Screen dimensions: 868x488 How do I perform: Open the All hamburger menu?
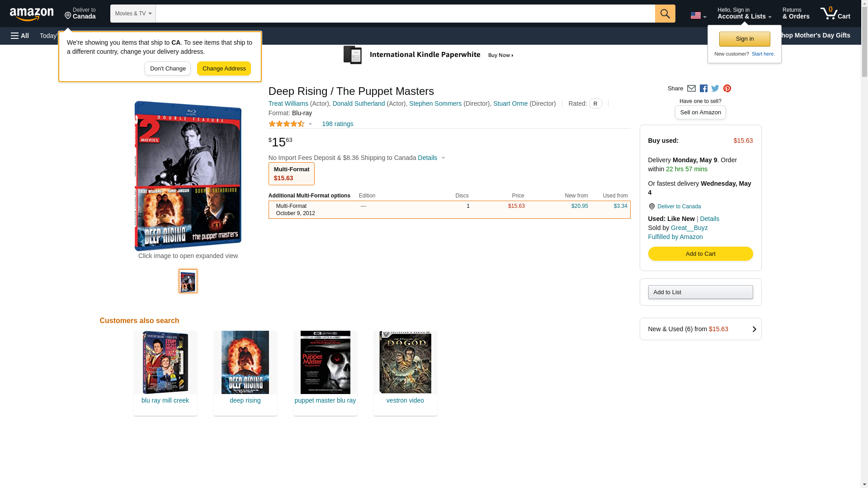pos(20,36)
